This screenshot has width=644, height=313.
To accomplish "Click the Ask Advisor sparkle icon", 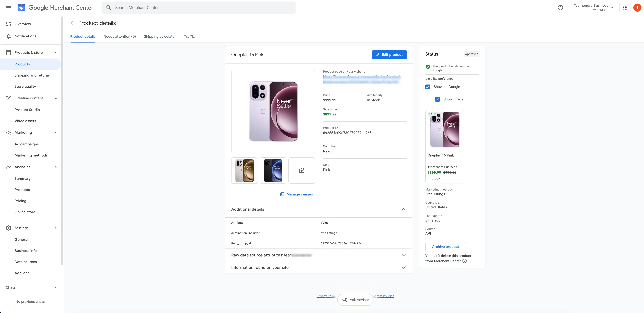I will click(x=344, y=299).
